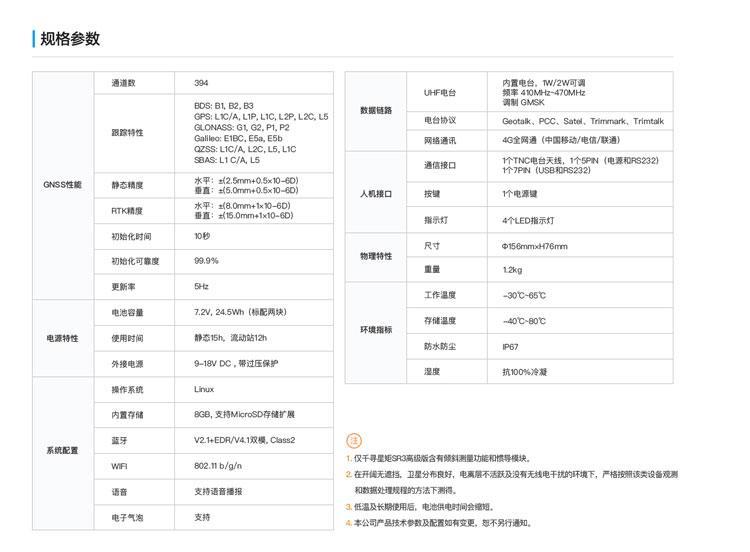Select the 99.9% value

pos(206,261)
